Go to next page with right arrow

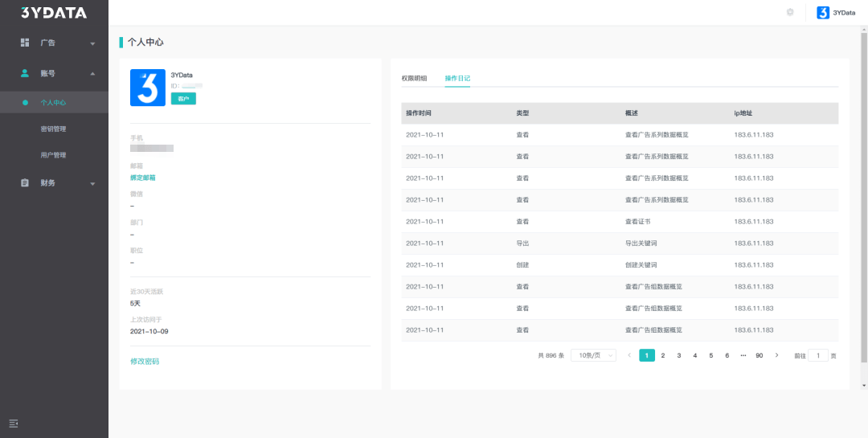click(776, 355)
